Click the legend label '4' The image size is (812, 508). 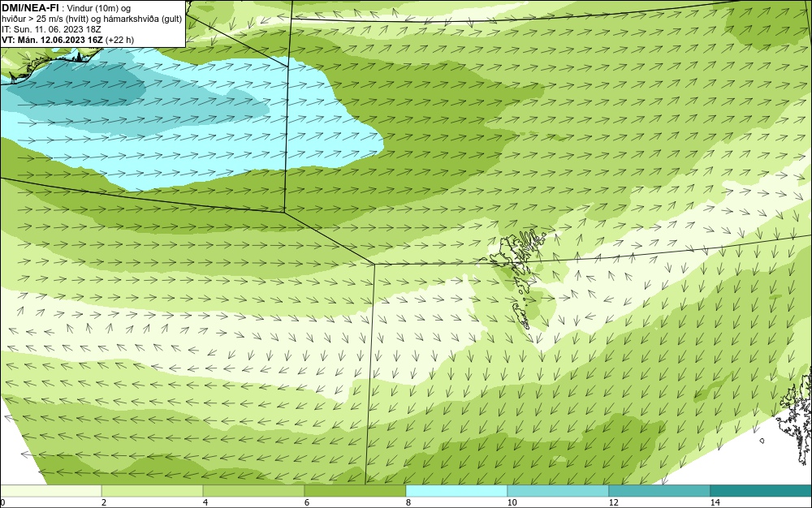(x=205, y=502)
